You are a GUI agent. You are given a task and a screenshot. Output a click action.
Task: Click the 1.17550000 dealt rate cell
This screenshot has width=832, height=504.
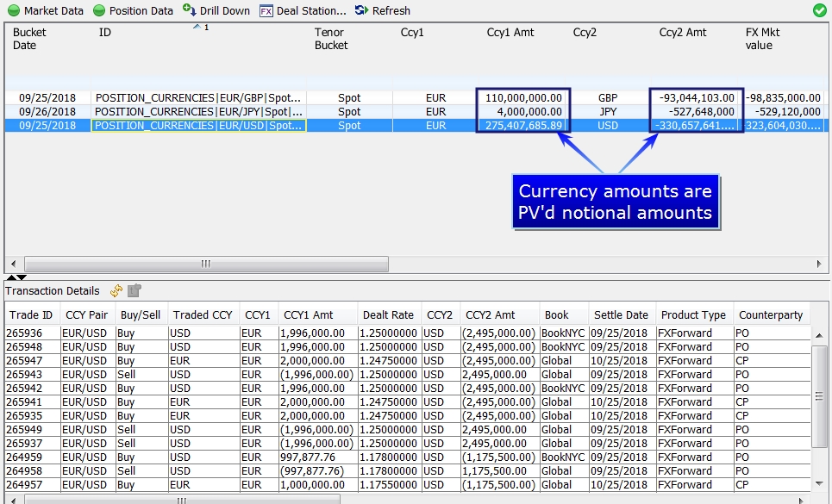click(x=389, y=484)
